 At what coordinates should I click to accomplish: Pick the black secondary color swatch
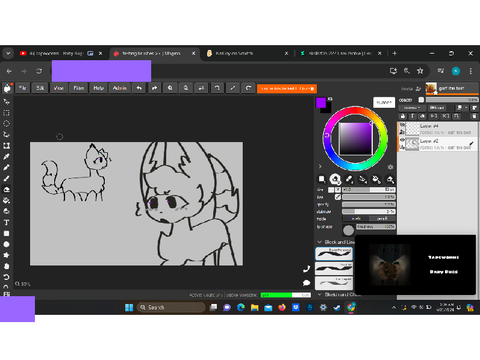[x=328, y=110]
